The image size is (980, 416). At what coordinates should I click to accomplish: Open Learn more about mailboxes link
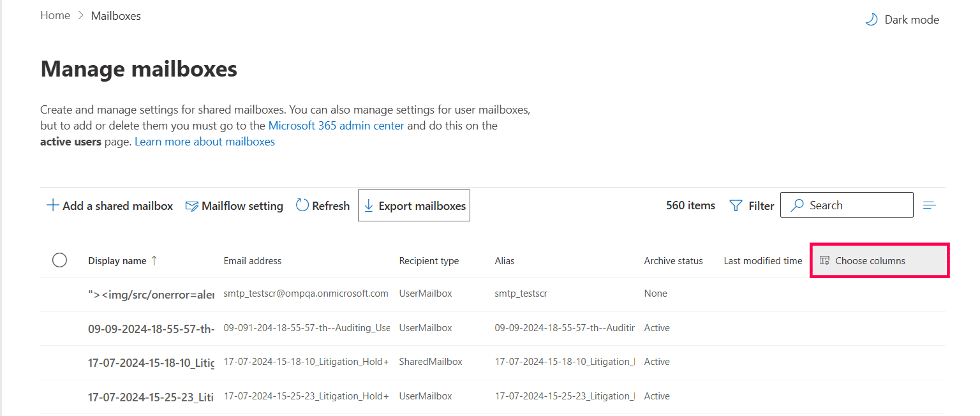pos(205,142)
